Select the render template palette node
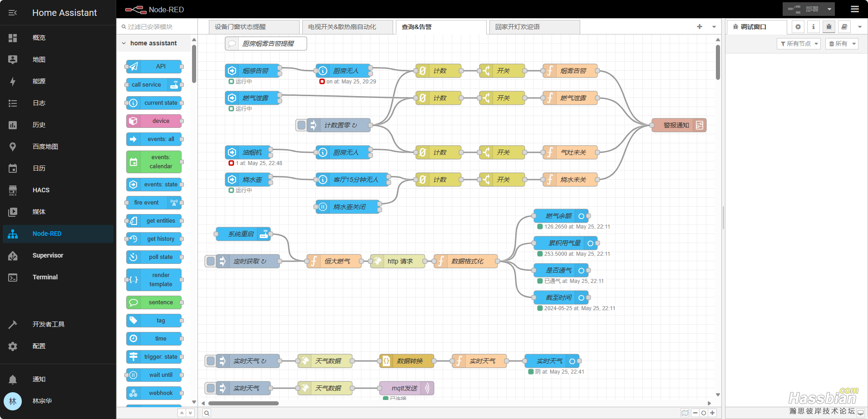Image resolution: width=868 pixels, height=419 pixels. pyautogui.click(x=154, y=279)
